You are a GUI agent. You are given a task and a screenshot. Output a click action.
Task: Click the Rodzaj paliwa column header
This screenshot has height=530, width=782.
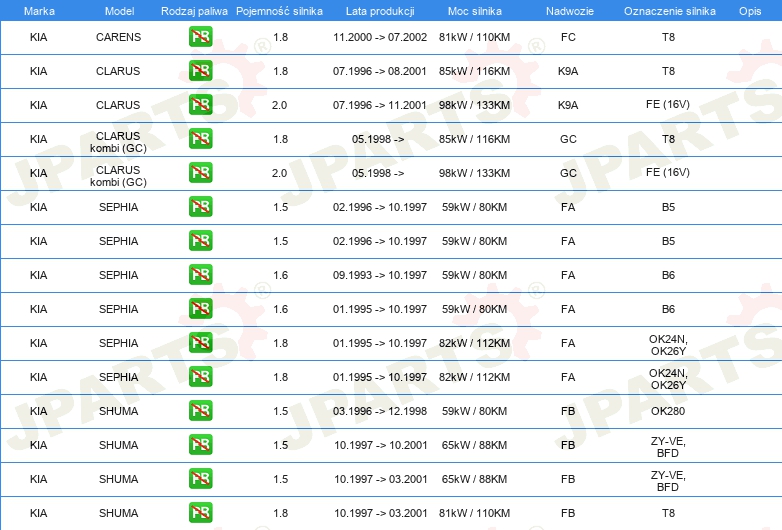[194, 11]
